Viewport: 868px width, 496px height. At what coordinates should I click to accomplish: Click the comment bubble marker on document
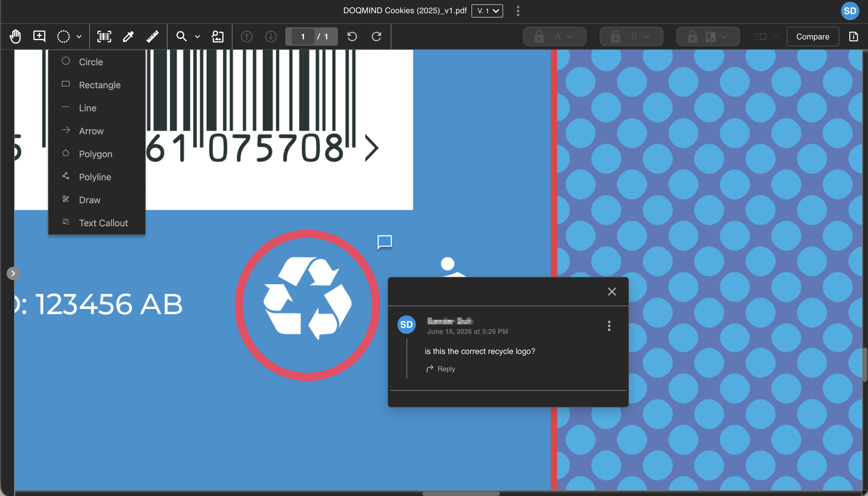(x=385, y=242)
